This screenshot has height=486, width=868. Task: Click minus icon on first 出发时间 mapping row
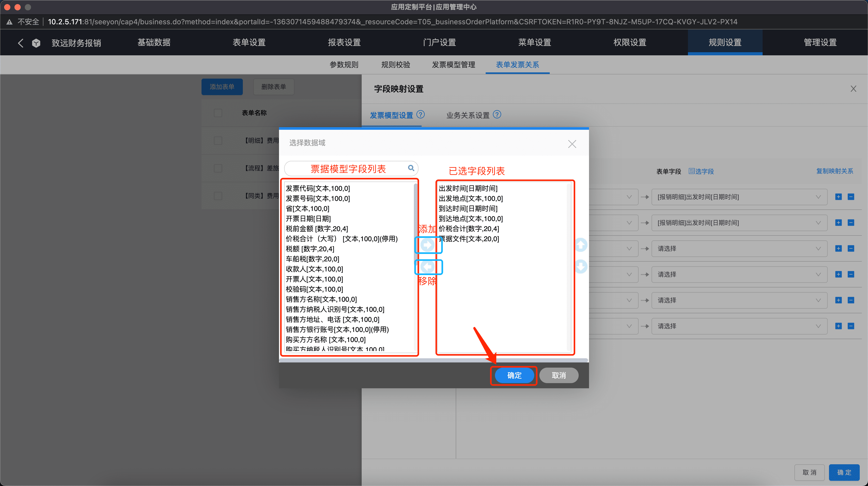pyautogui.click(x=851, y=197)
